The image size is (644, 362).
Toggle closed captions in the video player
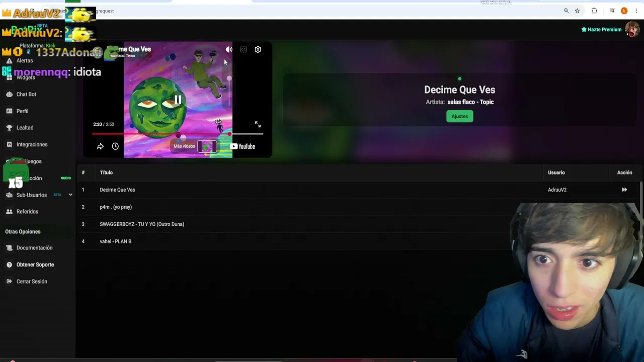244,49
